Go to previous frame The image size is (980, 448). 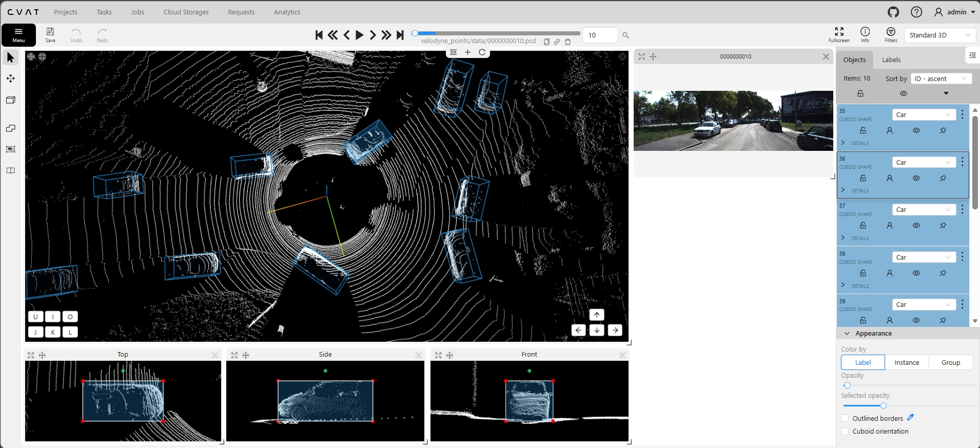coord(346,35)
